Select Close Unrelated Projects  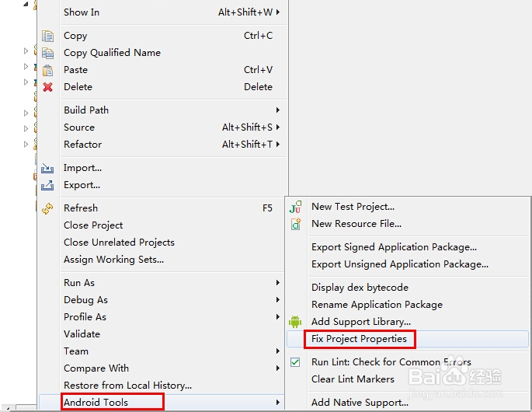(119, 243)
